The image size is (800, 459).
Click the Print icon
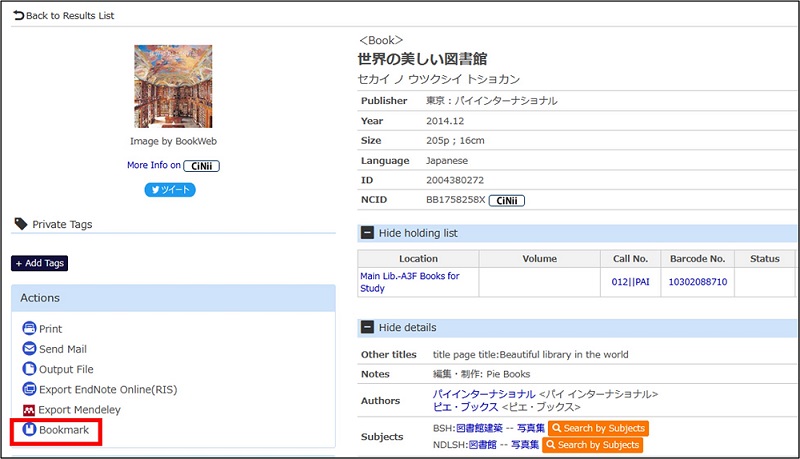(30, 328)
